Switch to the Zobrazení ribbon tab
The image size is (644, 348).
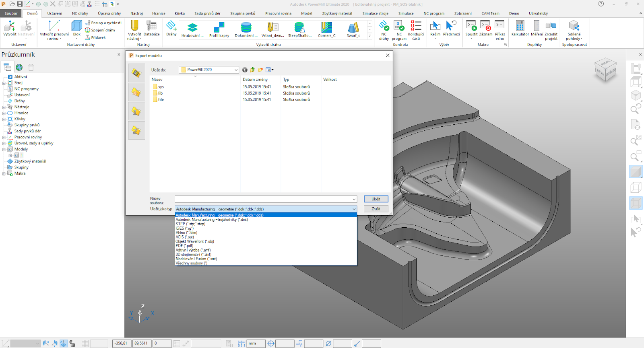coord(463,13)
